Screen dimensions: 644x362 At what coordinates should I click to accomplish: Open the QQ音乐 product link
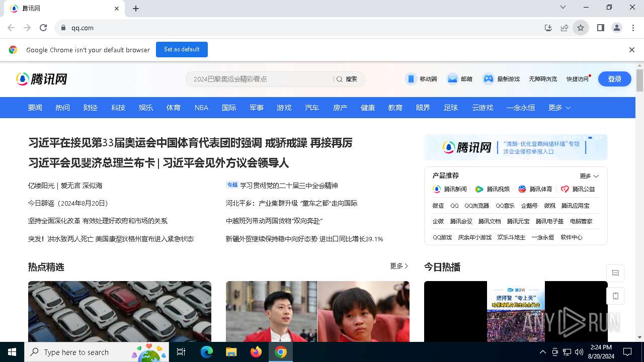(x=505, y=206)
